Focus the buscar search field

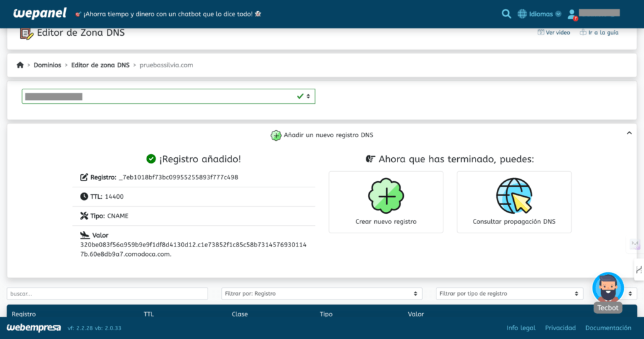107,294
